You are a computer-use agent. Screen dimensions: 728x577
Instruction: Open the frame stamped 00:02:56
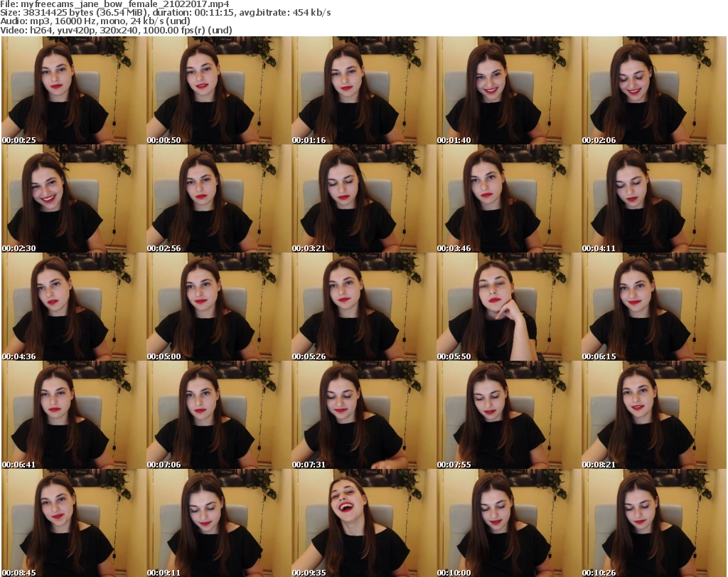219,198
